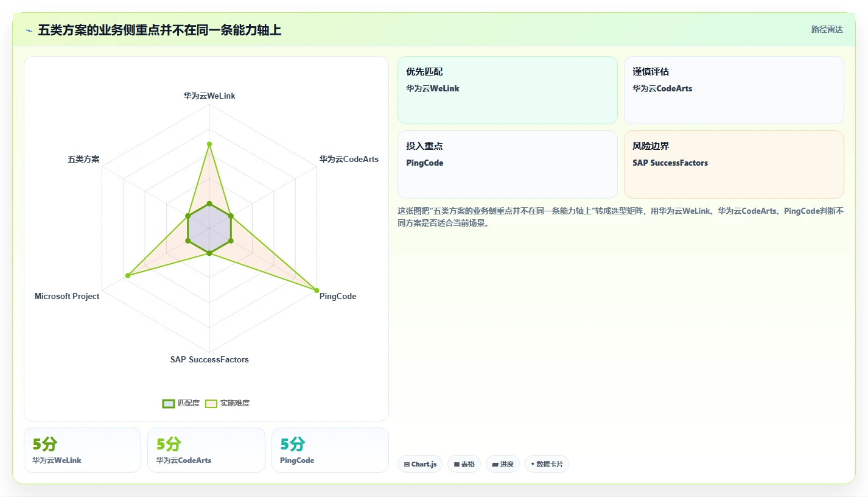The height and width of the screenshot is (497, 868).
Task: Toggle the 实施难度 legend swatch
Action: click(211, 403)
